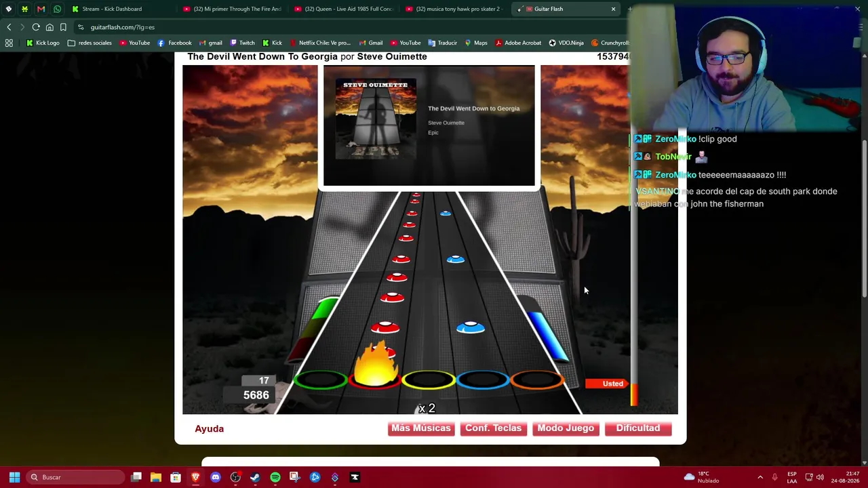The height and width of the screenshot is (488, 868).
Task: Switch to the Through The Fire And Flames tab
Action: pos(233,9)
